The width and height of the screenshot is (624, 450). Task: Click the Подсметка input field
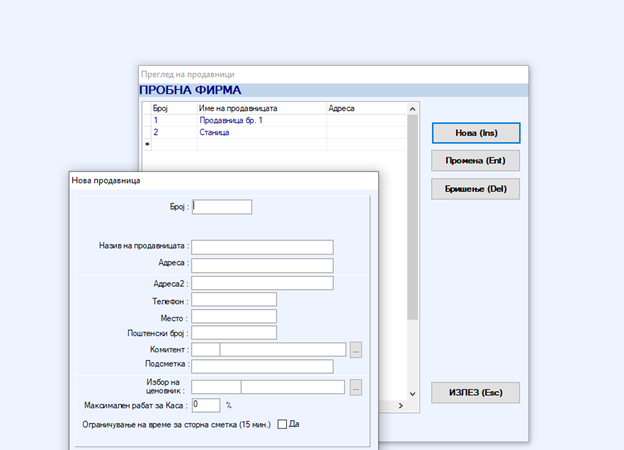coord(262,366)
